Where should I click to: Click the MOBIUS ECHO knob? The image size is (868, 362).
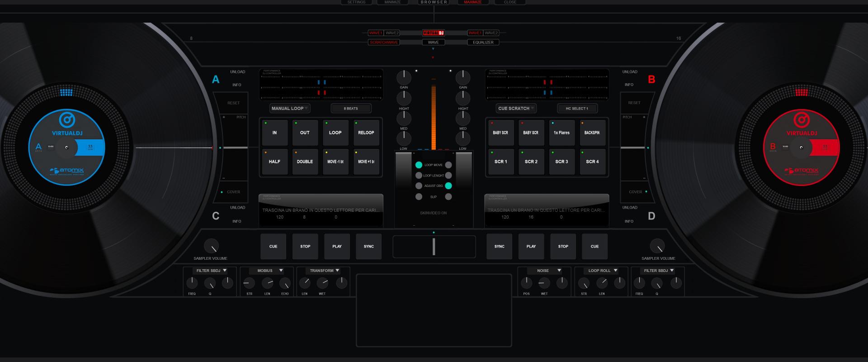(x=285, y=284)
